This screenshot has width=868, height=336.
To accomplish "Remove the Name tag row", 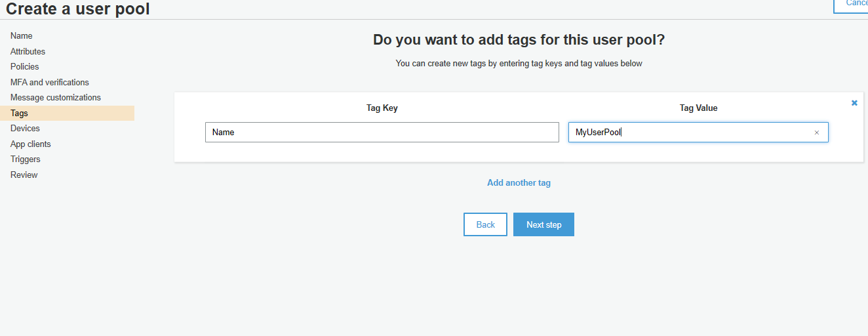I will point(854,103).
